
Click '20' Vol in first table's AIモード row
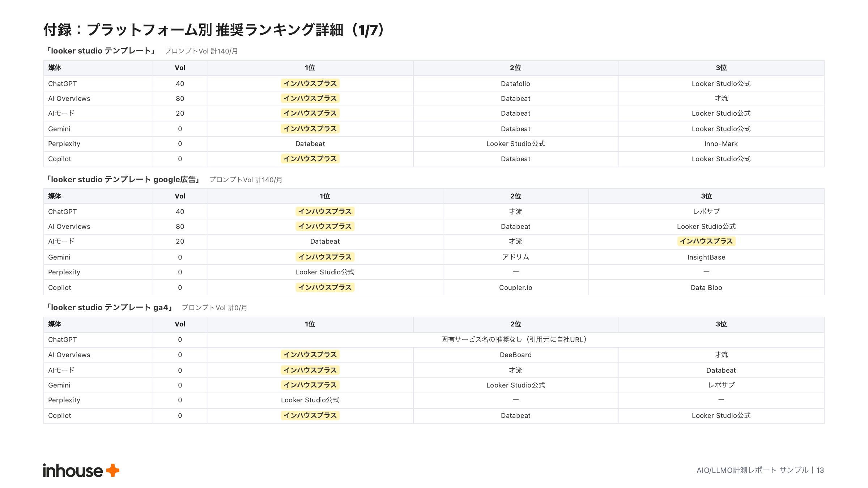tap(180, 114)
